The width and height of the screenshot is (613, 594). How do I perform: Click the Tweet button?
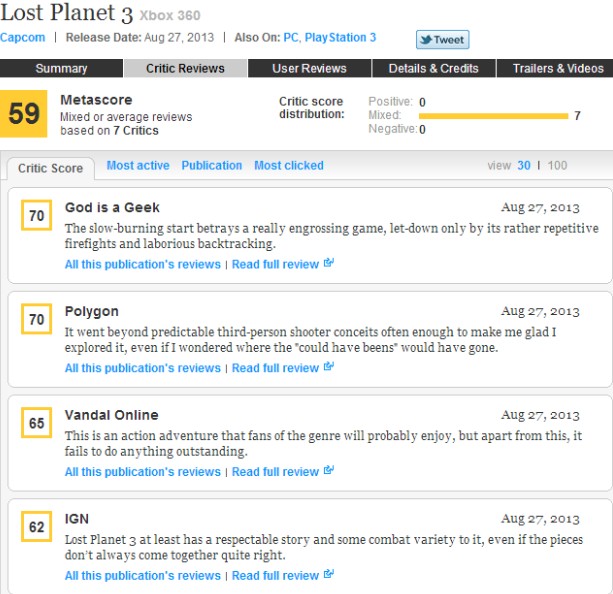coord(443,39)
